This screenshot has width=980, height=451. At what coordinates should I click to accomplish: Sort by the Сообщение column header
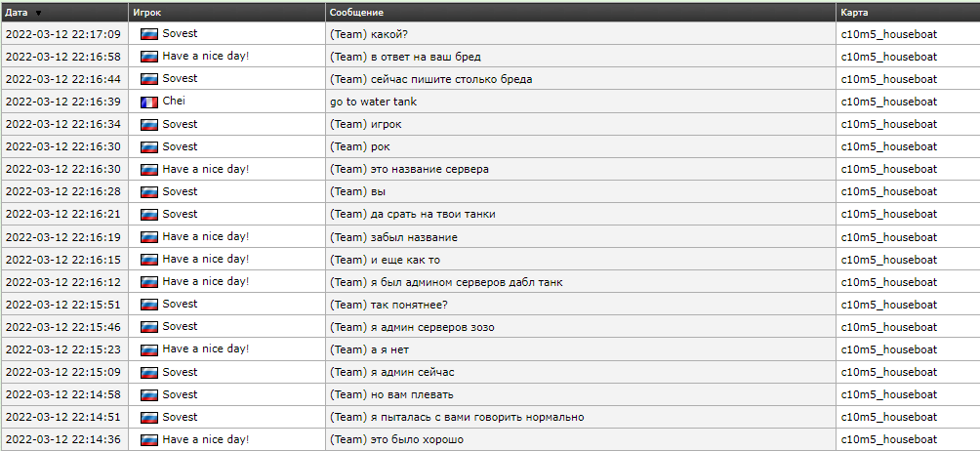(x=356, y=13)
